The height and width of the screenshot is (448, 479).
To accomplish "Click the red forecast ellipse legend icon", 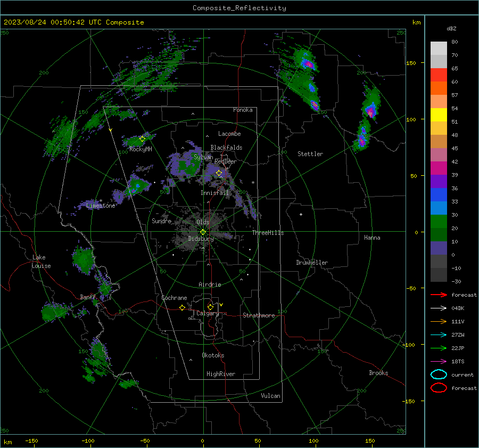I will (x=439, y=388).
